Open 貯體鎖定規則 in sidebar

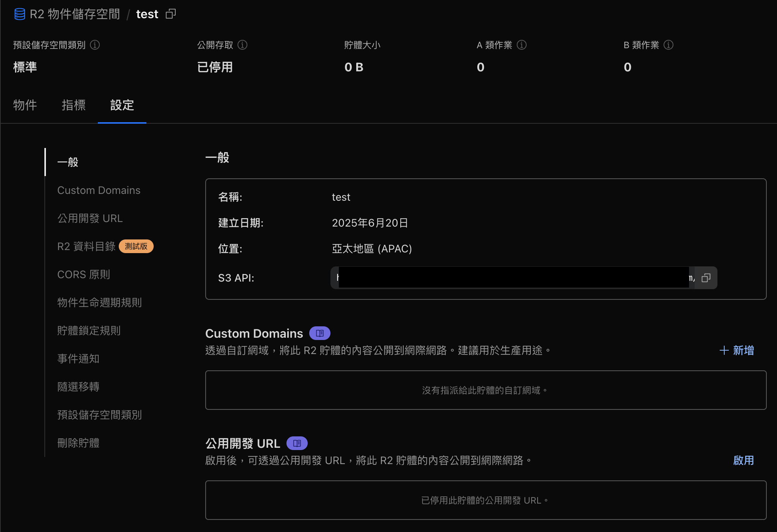pyautogui.click(x=89, y=331)
